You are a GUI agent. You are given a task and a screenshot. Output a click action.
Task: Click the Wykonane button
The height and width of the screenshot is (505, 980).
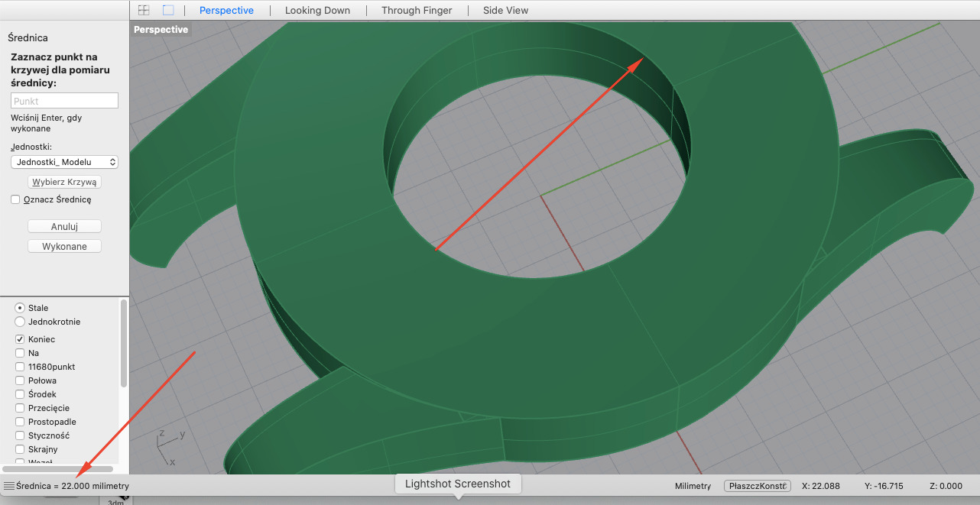click(64, 246)
